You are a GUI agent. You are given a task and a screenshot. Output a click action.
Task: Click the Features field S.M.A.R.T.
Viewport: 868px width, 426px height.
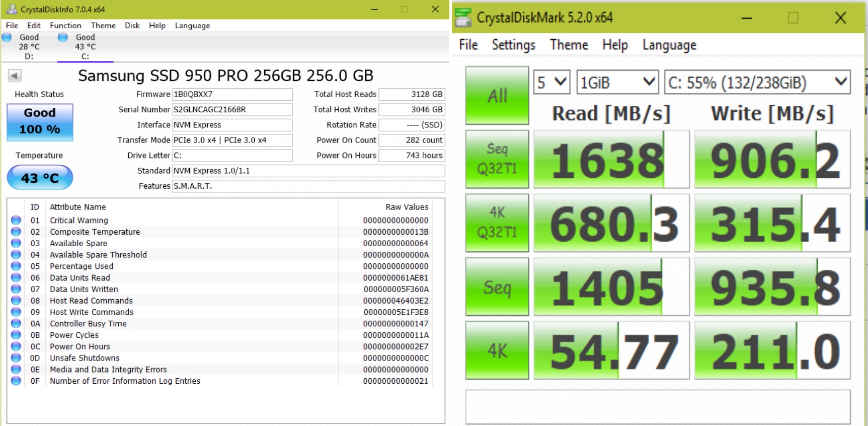point(308,186)
